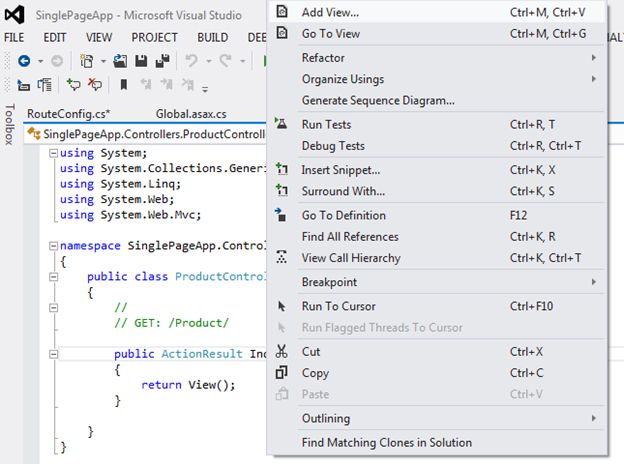
Task: Open the RouteConfig.cs tab
Action: pyautogui.click(x=68, y=113)
